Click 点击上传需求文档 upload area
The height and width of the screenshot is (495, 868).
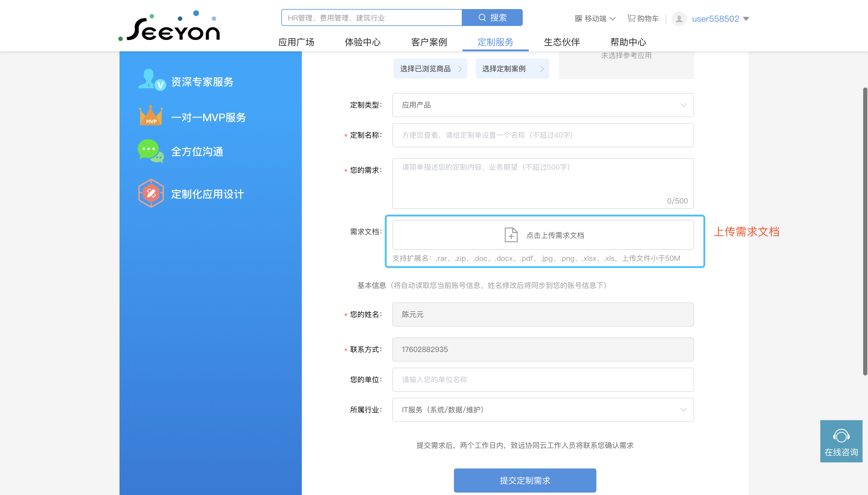pos(543,235)
